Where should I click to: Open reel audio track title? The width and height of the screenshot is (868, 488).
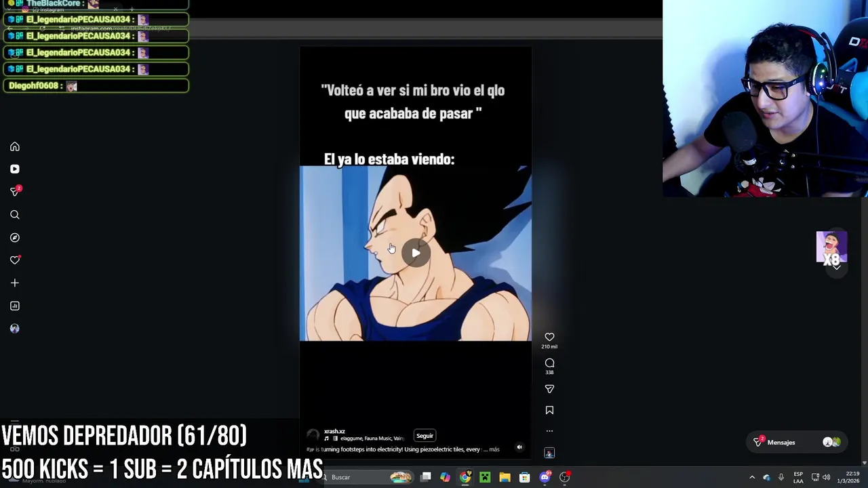(x=370, y=439)
